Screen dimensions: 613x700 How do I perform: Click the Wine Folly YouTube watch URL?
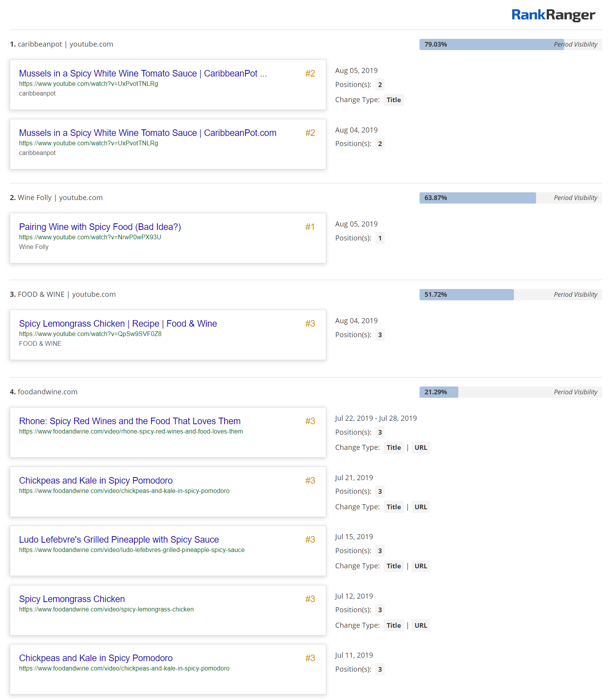click(90, 237)
